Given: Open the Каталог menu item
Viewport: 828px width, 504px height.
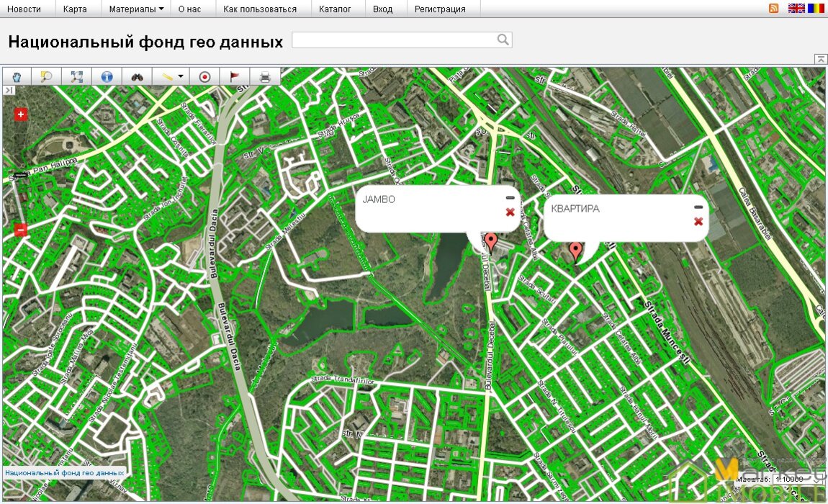Looking at the screenshot, I should (x=335, y=9).
